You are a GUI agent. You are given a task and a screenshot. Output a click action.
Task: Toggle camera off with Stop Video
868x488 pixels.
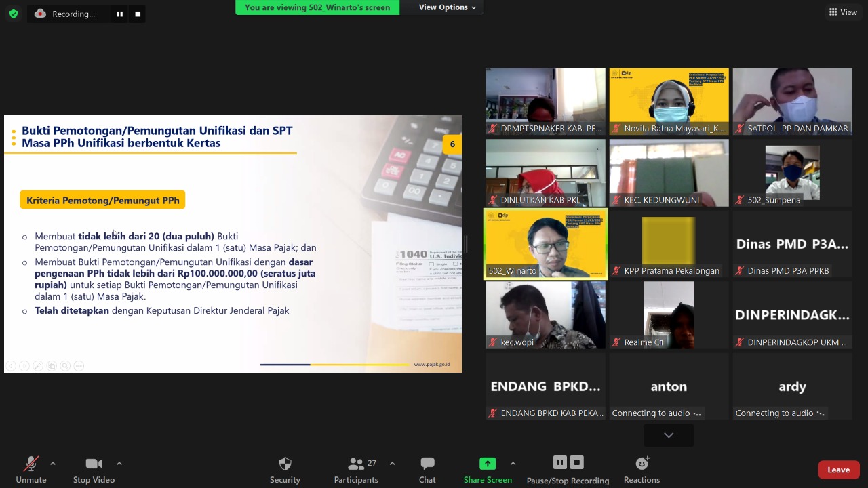pos(94,470)
